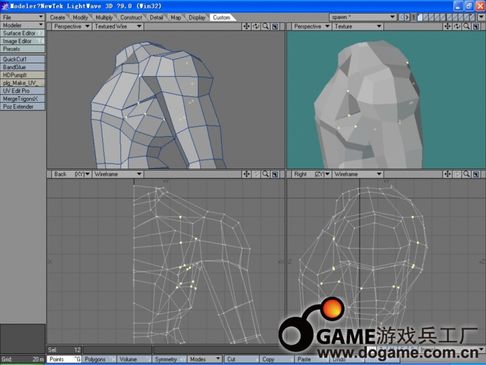Open top-right Perspective view type dropdown
This screenshot has width=486, height=365.
click(x=312, y=26)
